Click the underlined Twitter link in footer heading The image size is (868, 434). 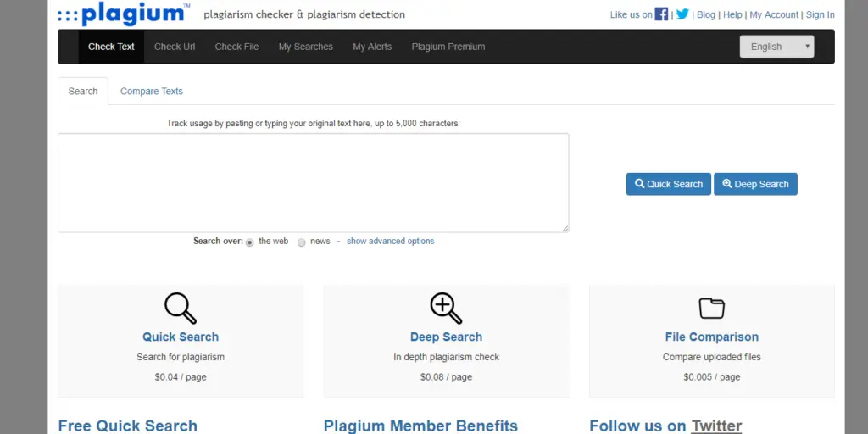(x=716, y=426)
